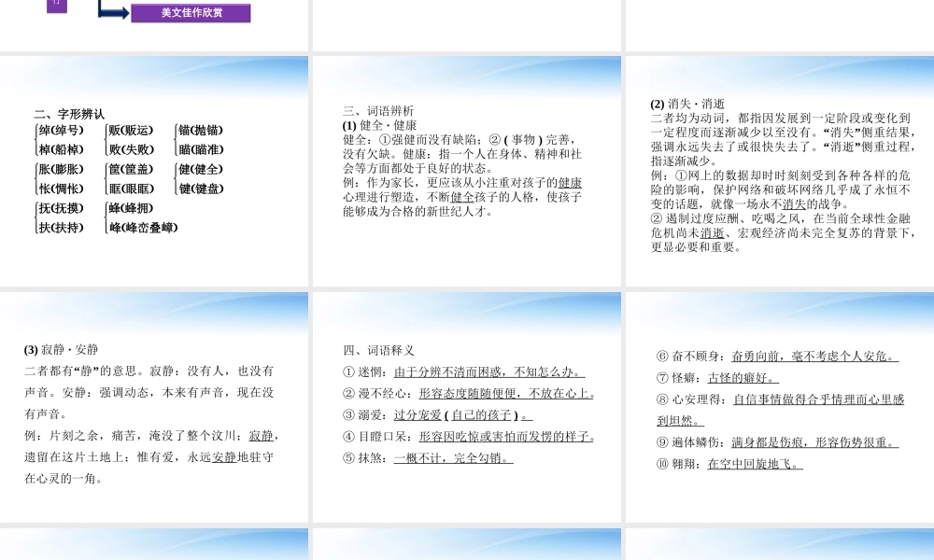Select the blank slide in top-right corner
The width and height of the screenshot is (934, 560).
pos(780,24)
